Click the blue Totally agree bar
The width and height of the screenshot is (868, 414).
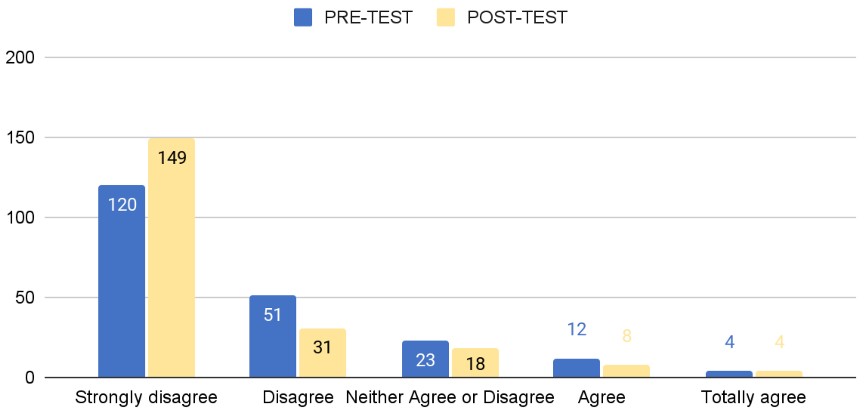pos(729,374)
